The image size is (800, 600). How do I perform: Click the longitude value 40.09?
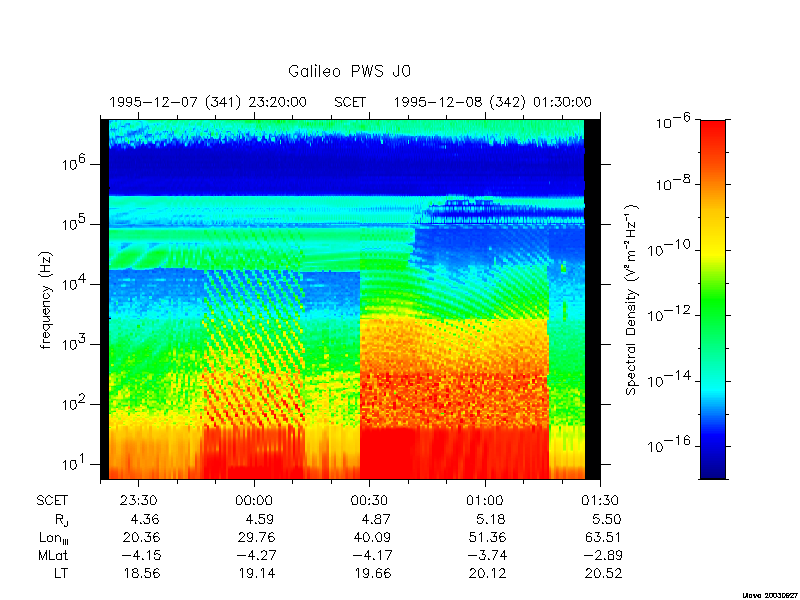pyautogui.click(x=372, y=537)
